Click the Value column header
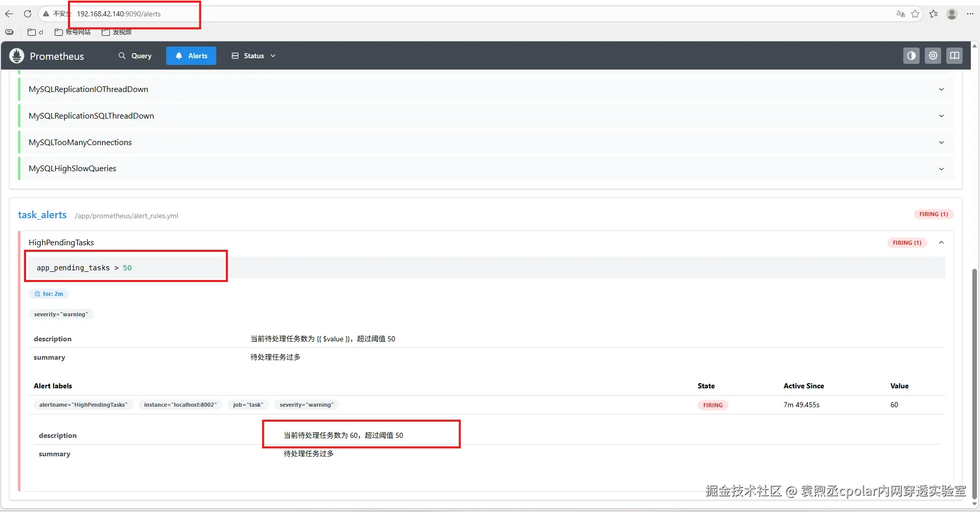 (x=899, y=386)
